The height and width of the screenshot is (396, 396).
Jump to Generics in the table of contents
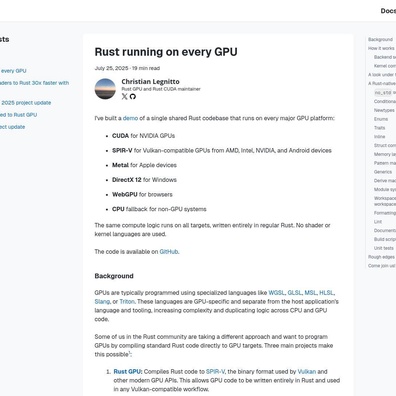click(x=383, y=172)
